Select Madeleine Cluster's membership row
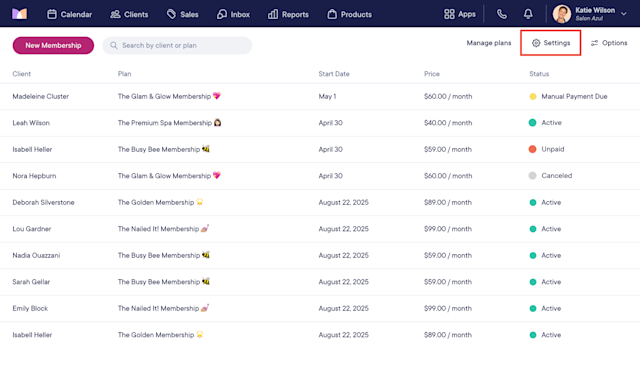The width and height of the screenshot is (640, 368). (x=320, y=96)
